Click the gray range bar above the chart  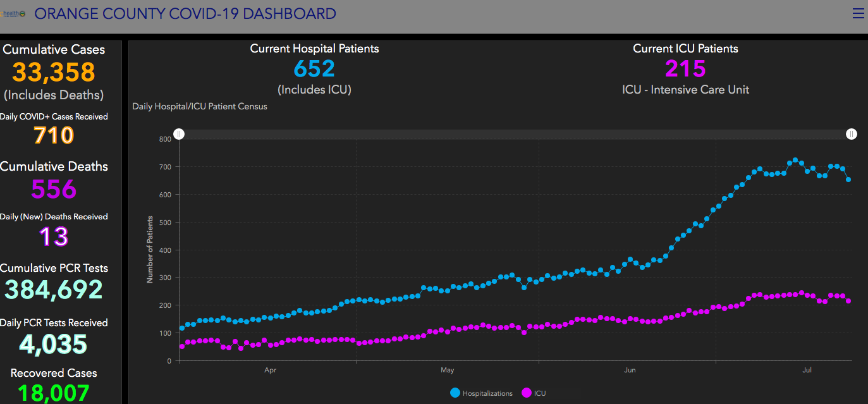coord(515,134)
